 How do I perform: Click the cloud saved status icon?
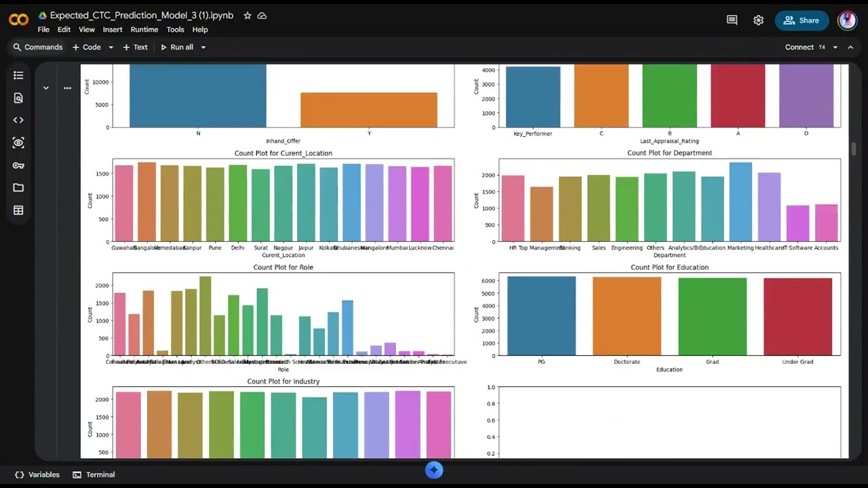click(x=262, y=15)
